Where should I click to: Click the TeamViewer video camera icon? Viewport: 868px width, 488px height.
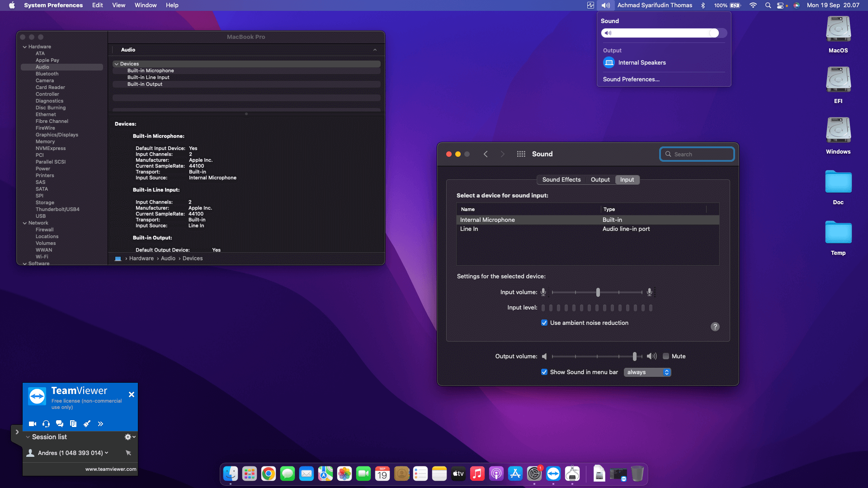coord(33,424)
